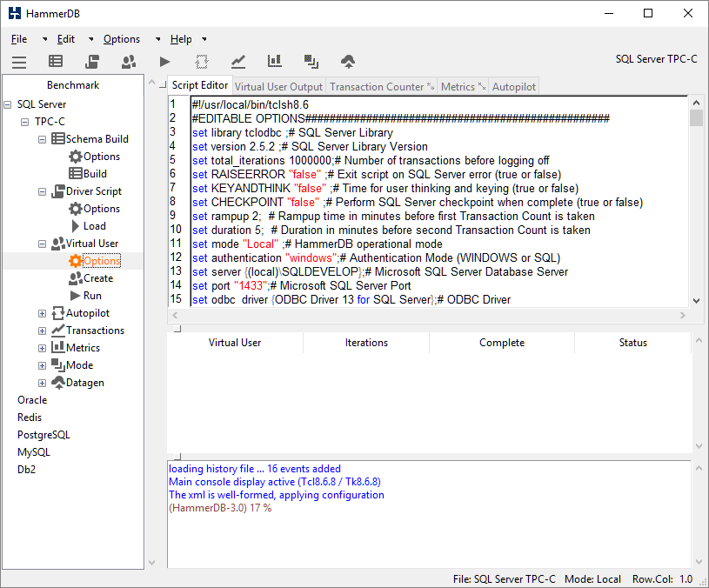The height and width of the screenshot is (588, 709).
Task: Open the Help menu
Action: tap(181, 39)
